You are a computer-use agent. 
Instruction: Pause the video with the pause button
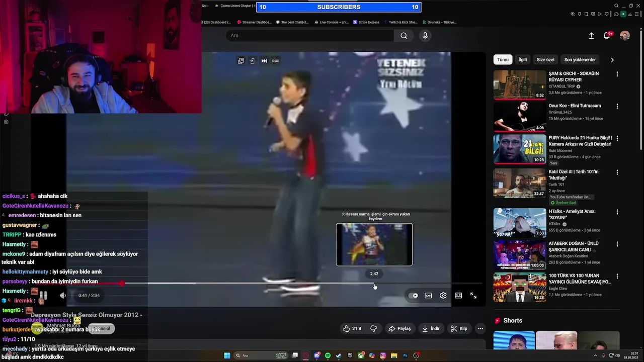coord(44,296)
